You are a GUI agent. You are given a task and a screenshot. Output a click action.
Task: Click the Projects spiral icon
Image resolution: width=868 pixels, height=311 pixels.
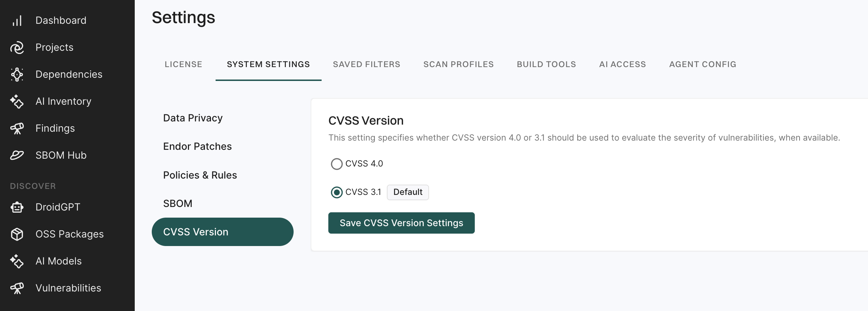pyautogui.click(x=17, y=48)
